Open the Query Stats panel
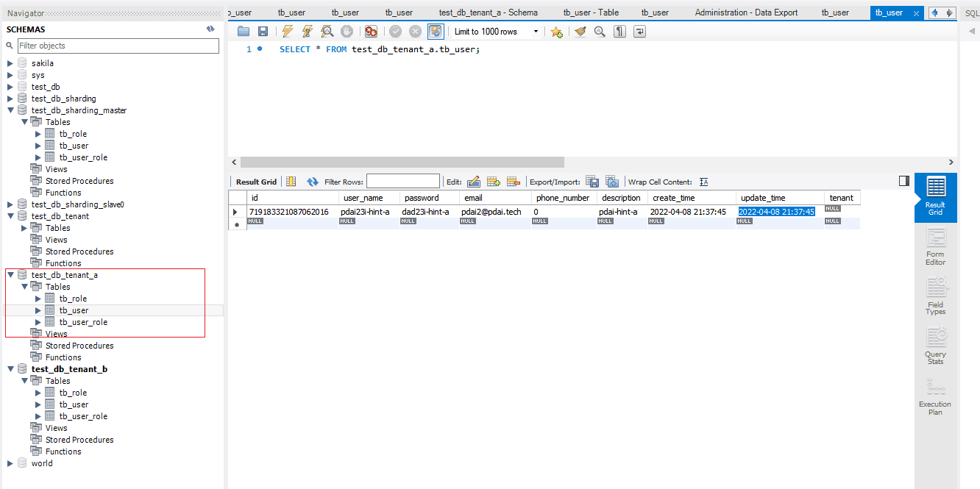 [x=935, y=346]
